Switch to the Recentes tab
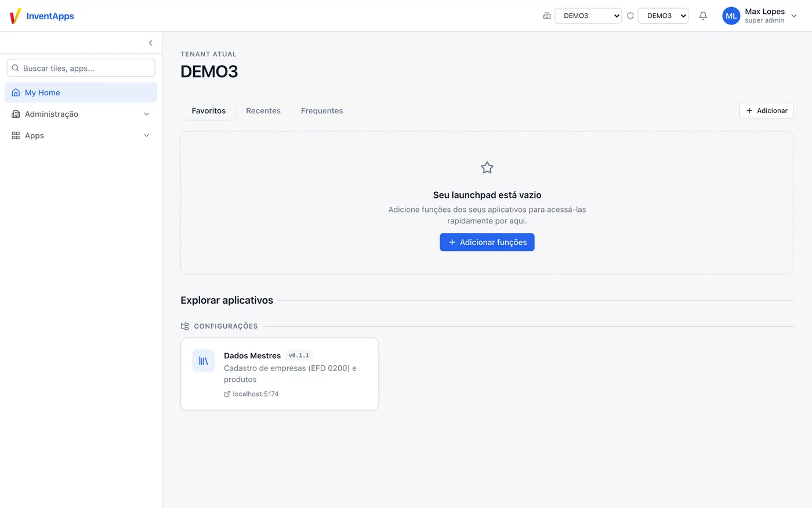 (263, 111)
